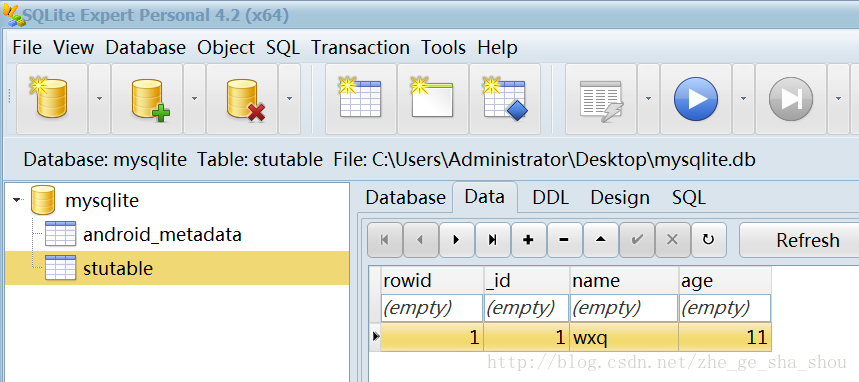Go to previous record in navigator
This screenshot has width=859, height=382.
pos(421,240)
